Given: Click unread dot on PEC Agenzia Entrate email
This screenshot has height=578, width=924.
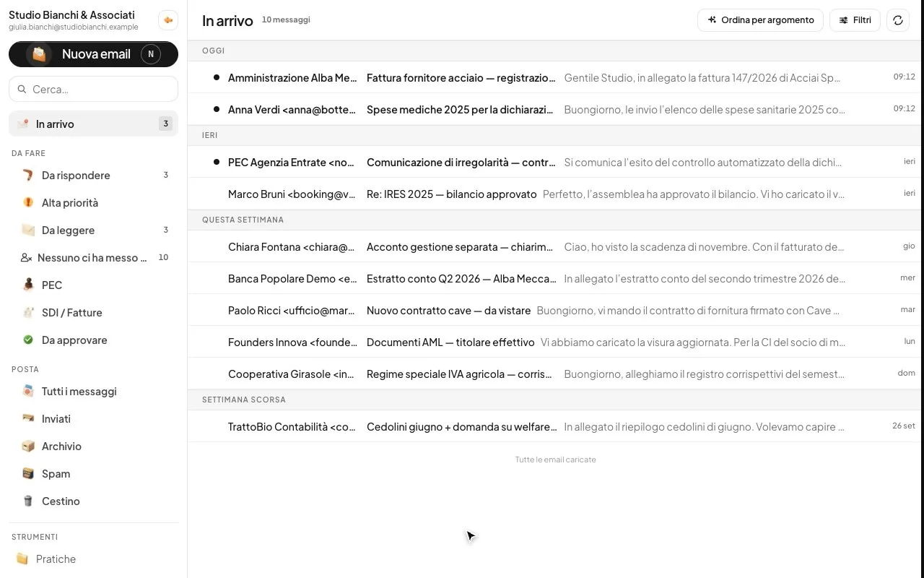Looking at the screenshot, I should coord(217,163).
